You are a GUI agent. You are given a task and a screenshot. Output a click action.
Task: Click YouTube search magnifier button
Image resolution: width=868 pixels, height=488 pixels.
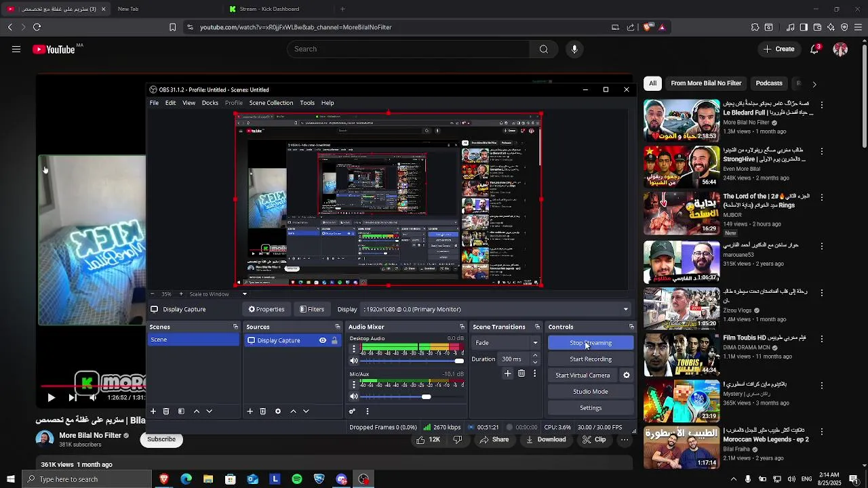pos(544,49)
